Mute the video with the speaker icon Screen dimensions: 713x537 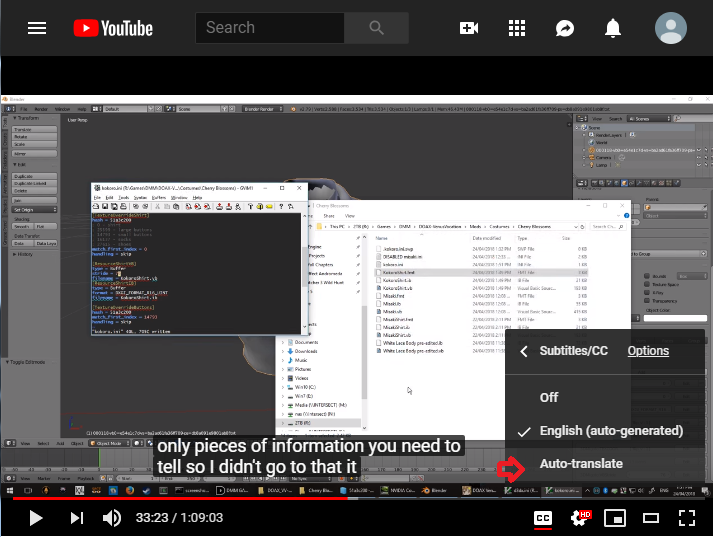pos(112,518)
